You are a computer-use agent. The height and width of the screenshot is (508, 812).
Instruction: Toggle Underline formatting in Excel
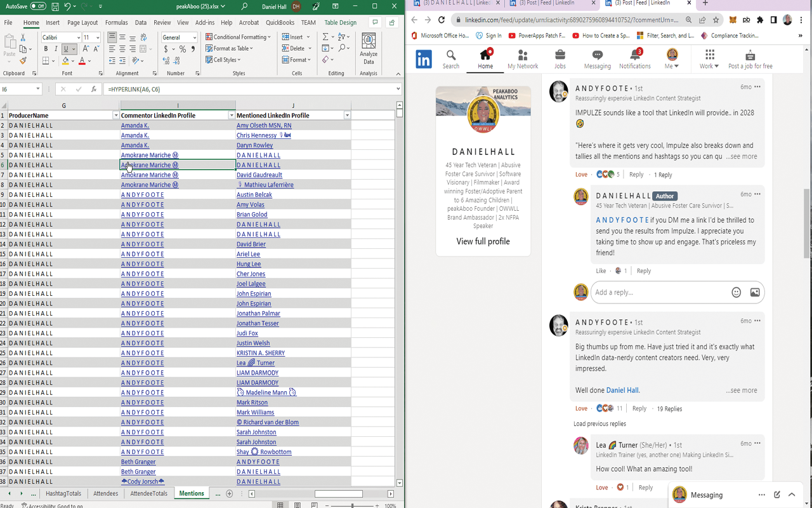point(65,49)
